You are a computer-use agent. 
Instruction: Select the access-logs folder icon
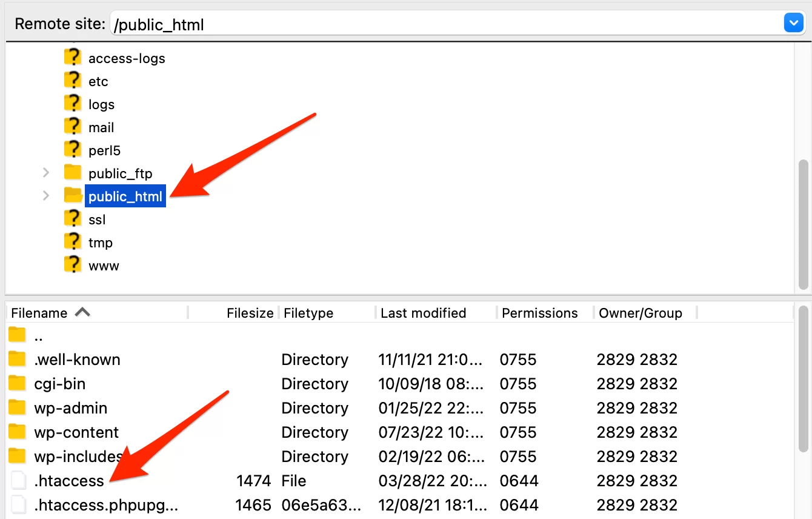(72, 58)
